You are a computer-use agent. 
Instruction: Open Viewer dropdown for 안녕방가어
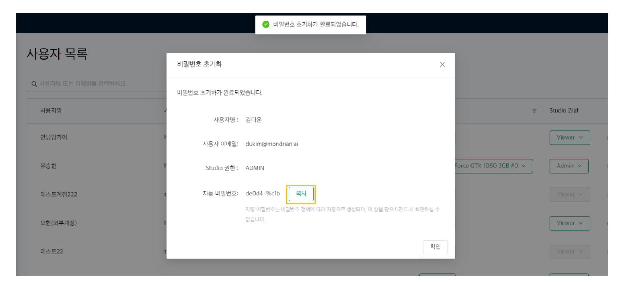569,138
